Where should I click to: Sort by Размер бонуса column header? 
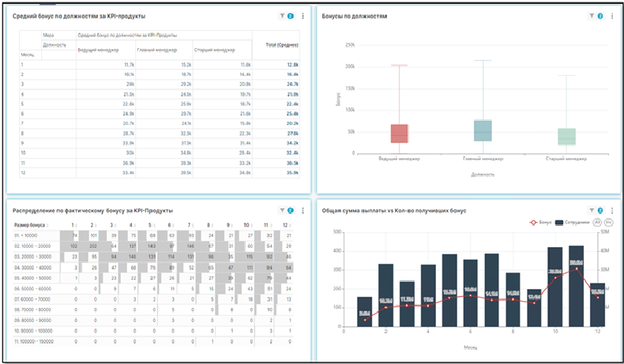point(30,225)
